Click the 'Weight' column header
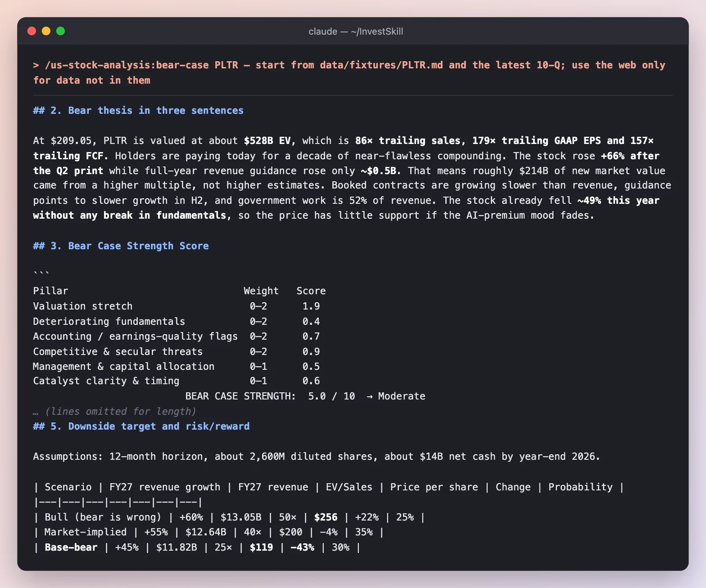Image resolution: width=706 pixels, height=588 pixels. pyautogui.click(x=261, y=291)
